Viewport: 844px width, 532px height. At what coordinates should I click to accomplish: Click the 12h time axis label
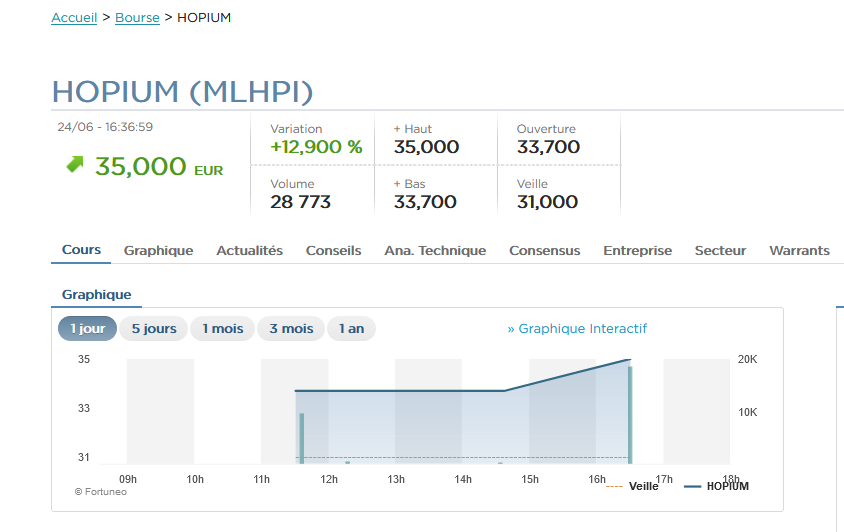[x=329, y=479]
